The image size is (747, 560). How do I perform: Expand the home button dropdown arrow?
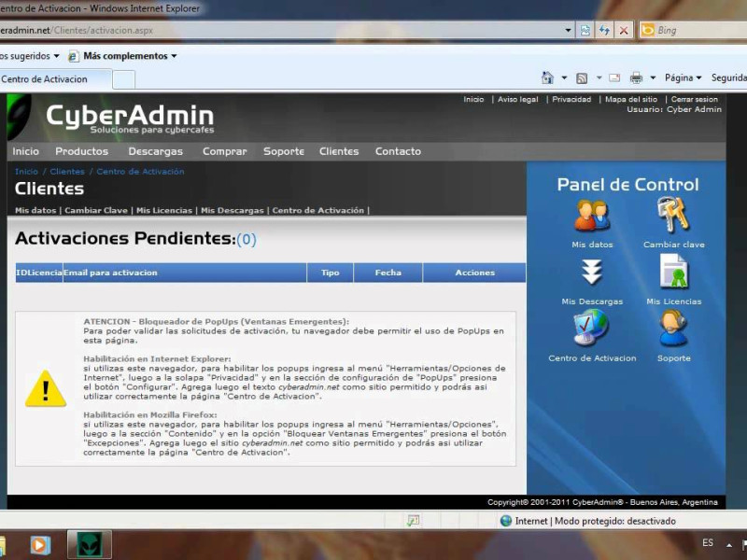(564, 77)
